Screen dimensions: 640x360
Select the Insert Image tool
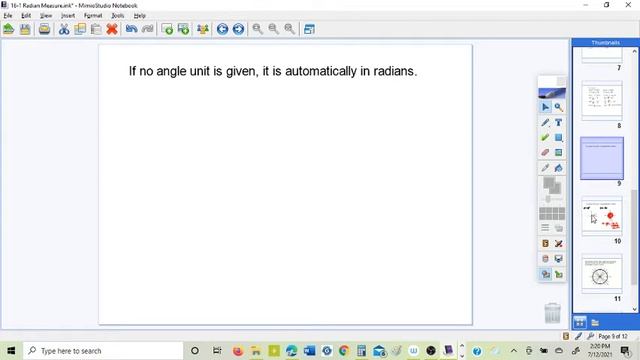[558, 153]
